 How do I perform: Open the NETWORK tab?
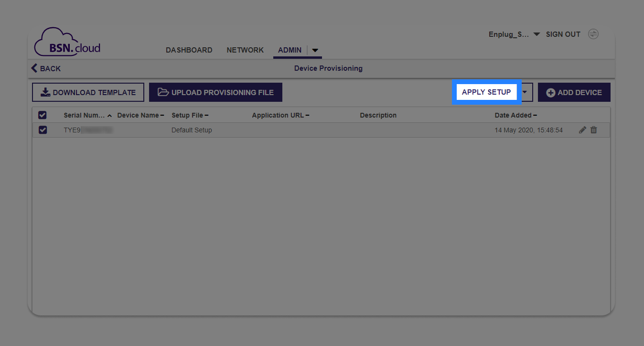pyautogui.click(x=245, y=50)
